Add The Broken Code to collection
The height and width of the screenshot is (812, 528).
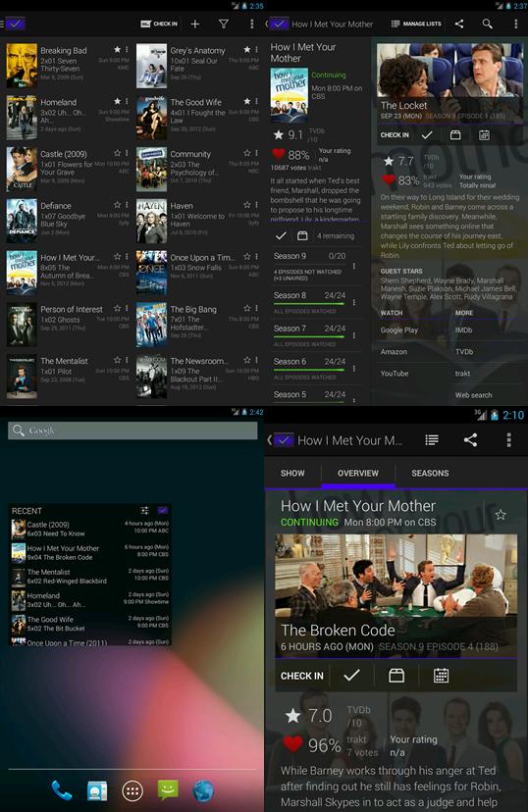click(396, 676)
